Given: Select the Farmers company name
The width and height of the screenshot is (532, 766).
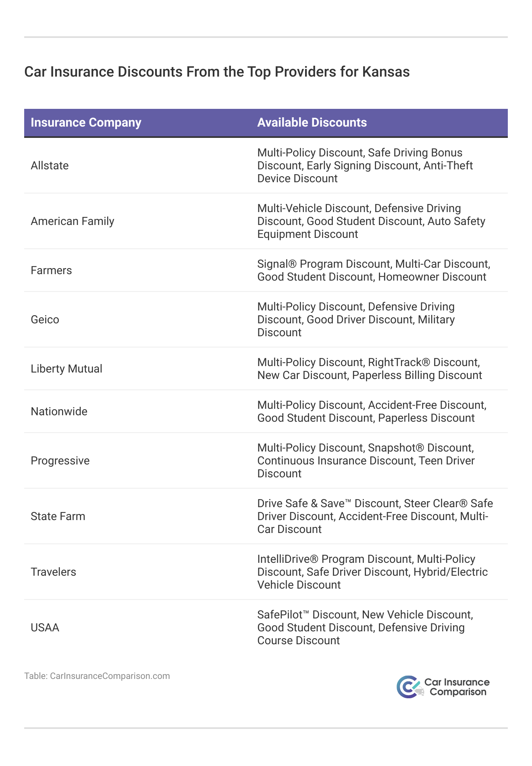Looking at the screenshot, I should [51, 271].
